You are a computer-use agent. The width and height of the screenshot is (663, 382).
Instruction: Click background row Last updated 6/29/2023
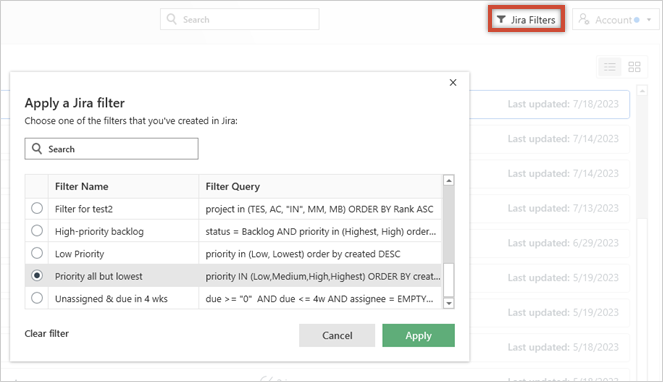[550, 243]
